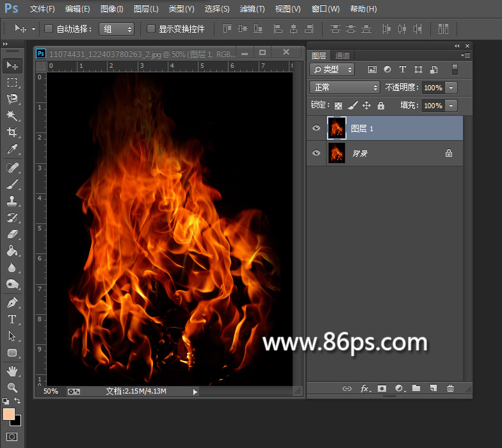This screenshot has height=448, width=502.
Task: Select the Hand tool
Action: (x=12, y=371)
